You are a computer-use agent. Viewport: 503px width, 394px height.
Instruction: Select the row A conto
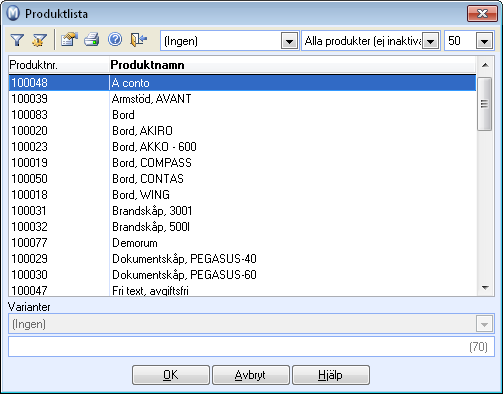pyautogui.click(x=242, y=83)
